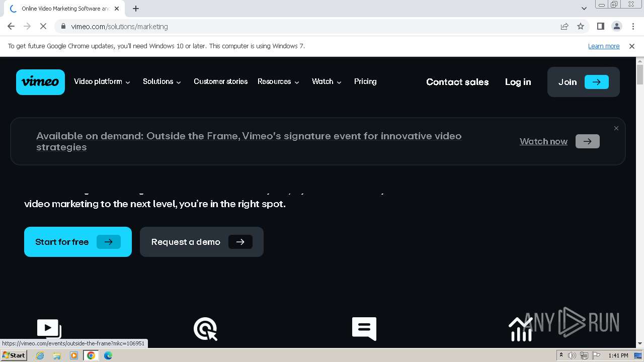Click the page vertical scrollbar thumb

(640, 74)
